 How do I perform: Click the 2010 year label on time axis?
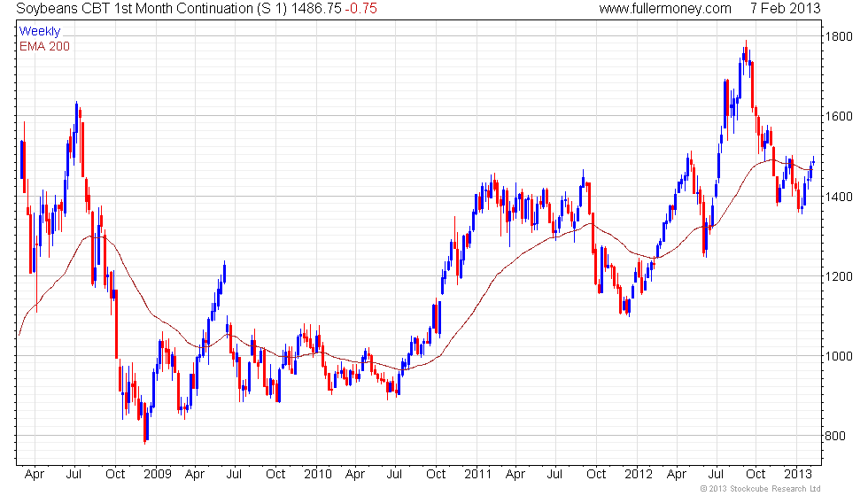[318, 474]
